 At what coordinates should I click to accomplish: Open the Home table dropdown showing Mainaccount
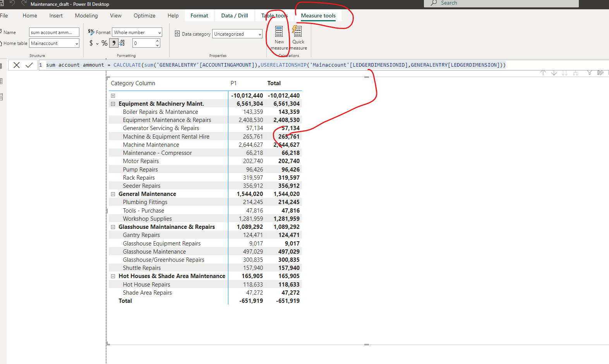(55, 43)
